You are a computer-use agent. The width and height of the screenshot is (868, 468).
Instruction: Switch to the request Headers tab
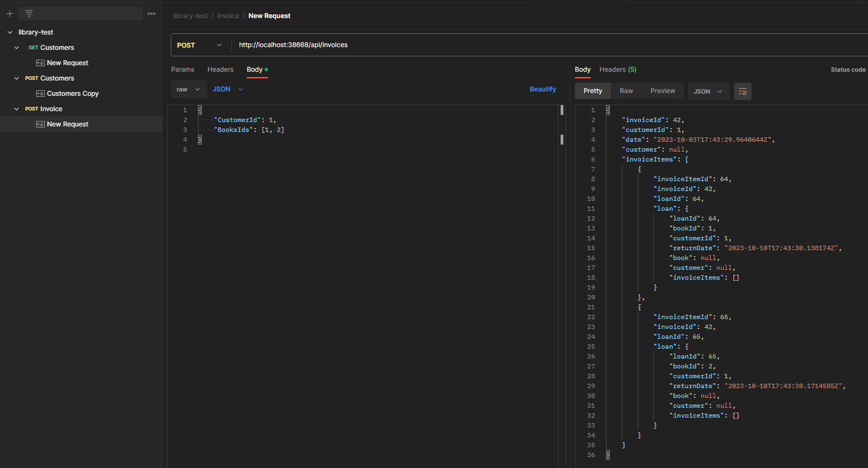[220, 70]
